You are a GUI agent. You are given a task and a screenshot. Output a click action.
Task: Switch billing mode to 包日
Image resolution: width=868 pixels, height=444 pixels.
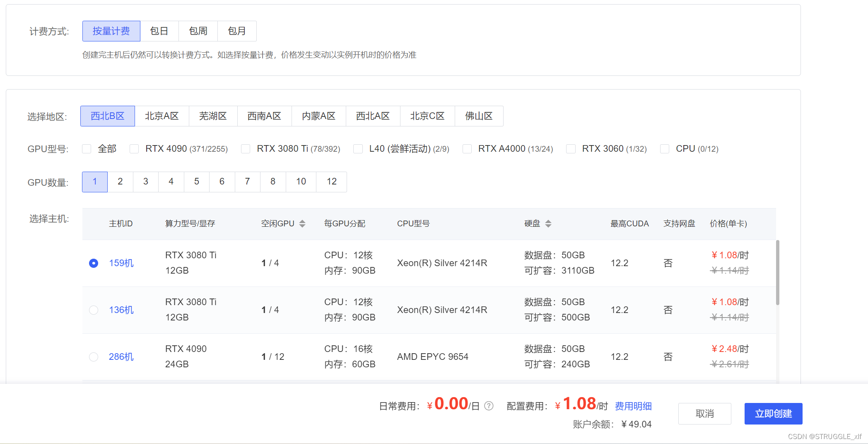(159, 31)
